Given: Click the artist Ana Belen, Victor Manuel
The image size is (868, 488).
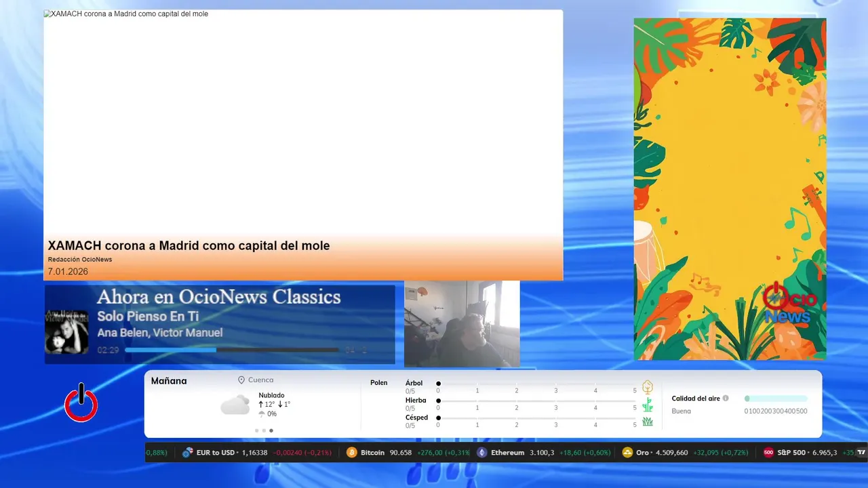Looking at the screenshot, I should tap(160, 333).
